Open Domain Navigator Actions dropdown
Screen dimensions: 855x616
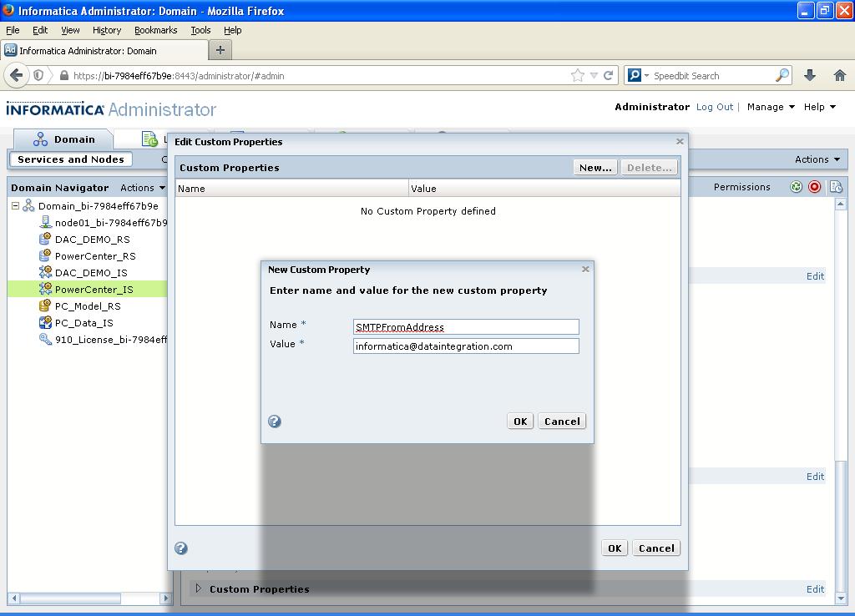coord(143,188)
